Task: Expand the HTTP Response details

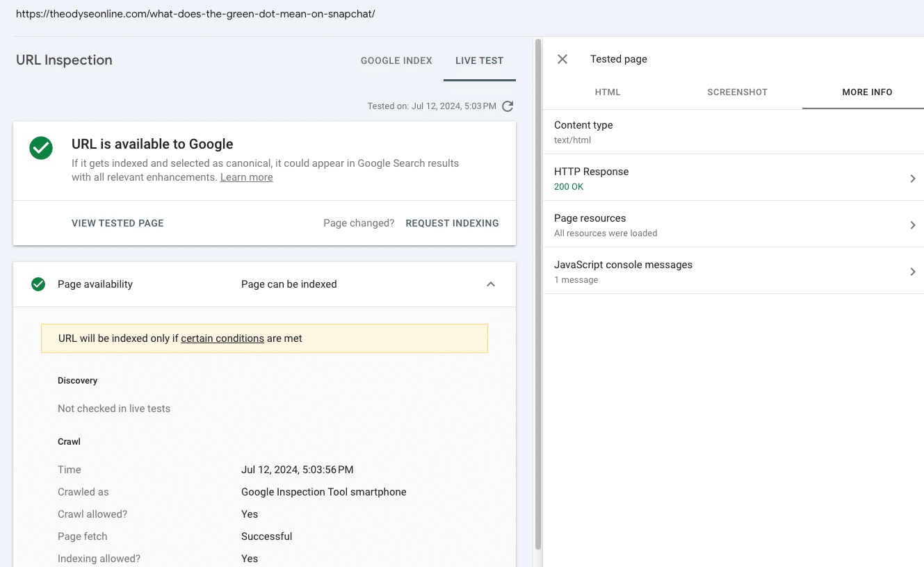Action: point(912,179)
